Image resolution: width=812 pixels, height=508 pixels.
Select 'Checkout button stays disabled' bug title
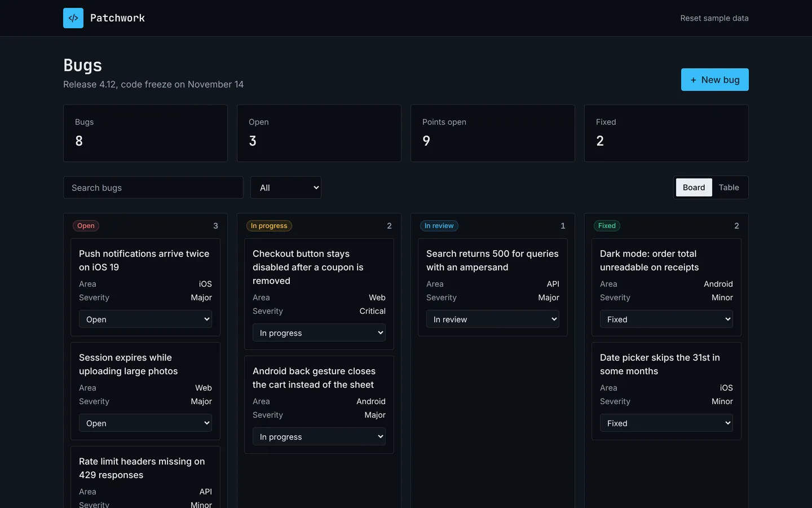[x=308, y=267]
